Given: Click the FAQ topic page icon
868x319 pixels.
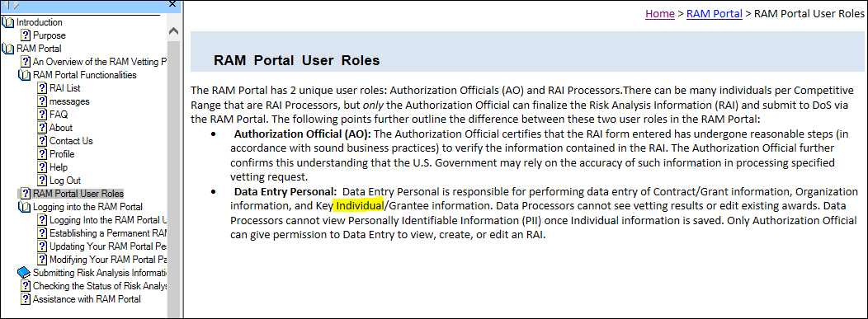Looking at the screenshot, I should pos(42,115).
